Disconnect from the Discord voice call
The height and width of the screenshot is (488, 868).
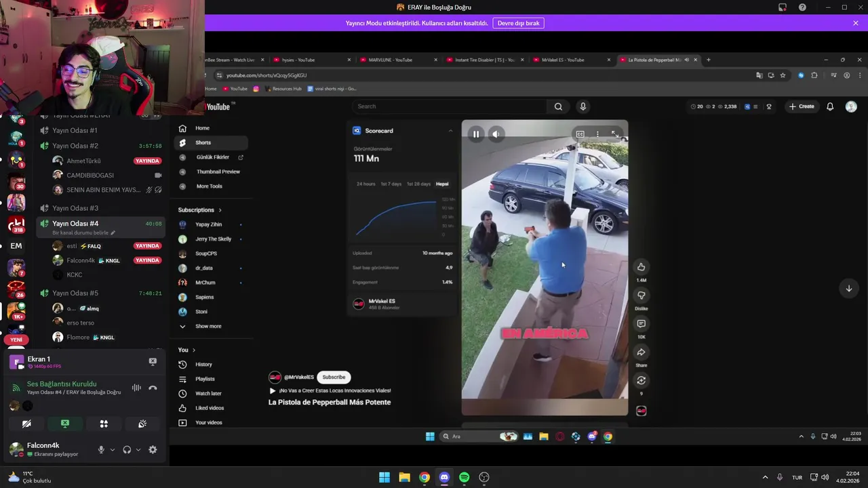[153, 388]
